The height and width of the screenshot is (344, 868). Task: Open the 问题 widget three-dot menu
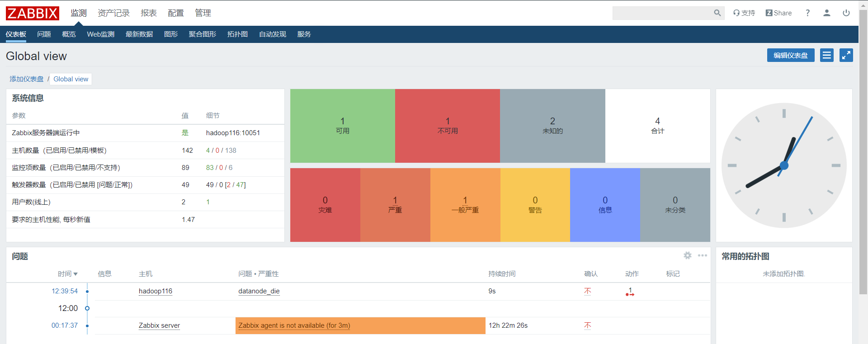coord(702,255)
